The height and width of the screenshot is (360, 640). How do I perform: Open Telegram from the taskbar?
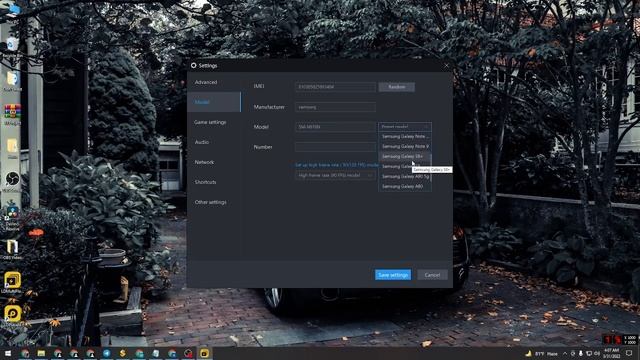tap(107, 353)
